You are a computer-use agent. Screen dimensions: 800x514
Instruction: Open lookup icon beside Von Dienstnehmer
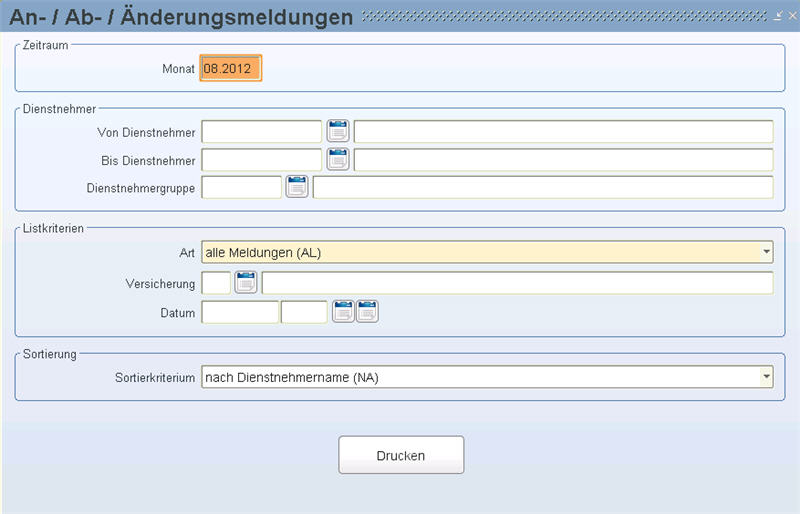[338, 131]
